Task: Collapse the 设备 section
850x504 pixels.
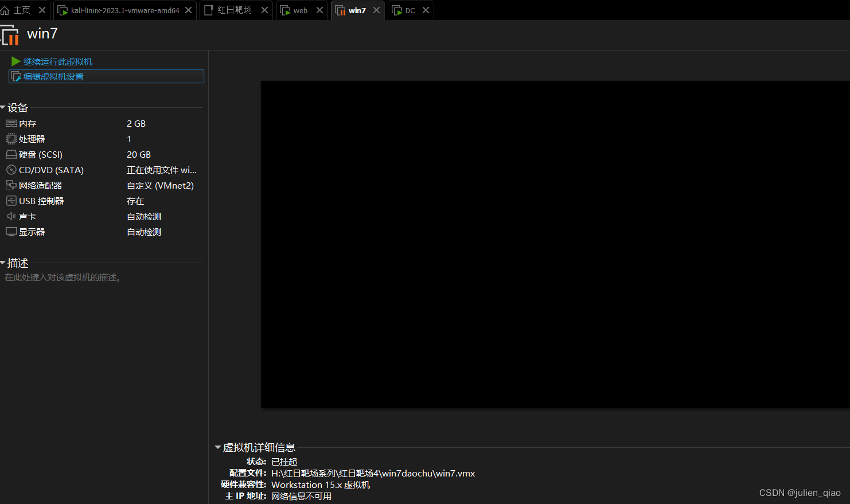Action: [3, 108]
